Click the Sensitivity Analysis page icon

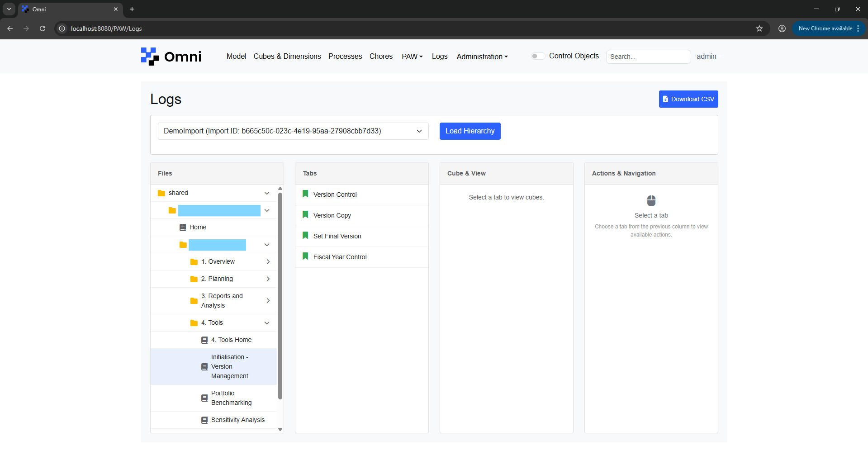(x=204, y=420)
